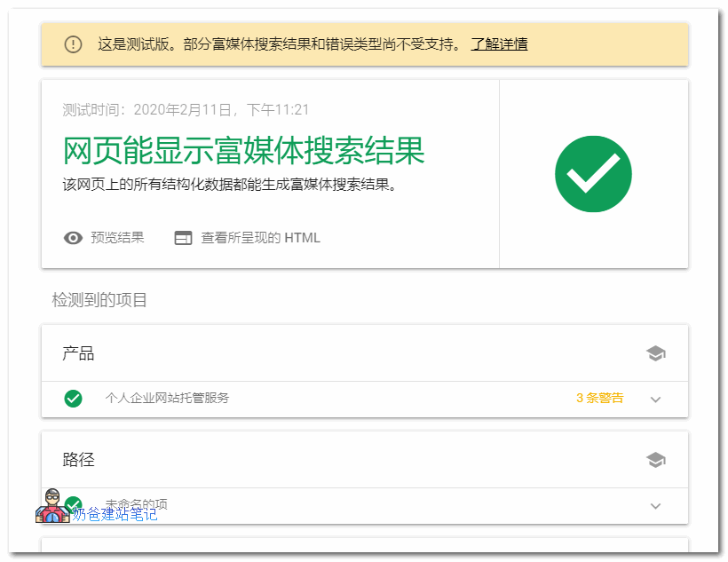Open the 了解详情 link
Screen dimensions: 728x562
498,44
